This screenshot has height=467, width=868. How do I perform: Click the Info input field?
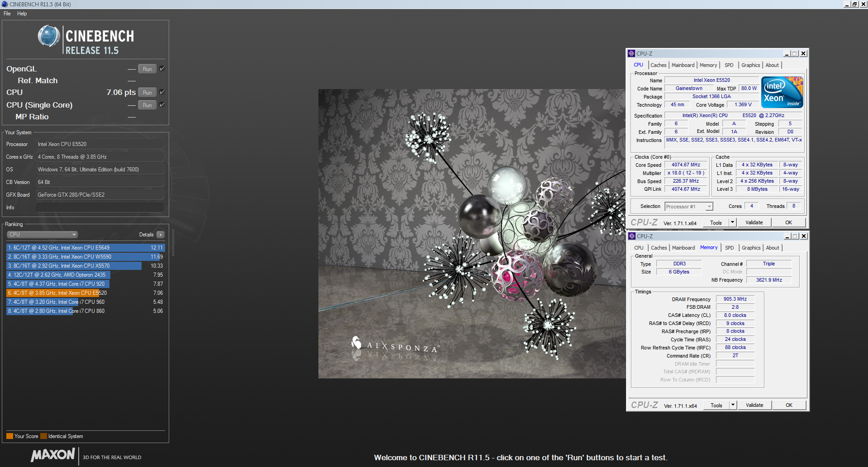100,208
